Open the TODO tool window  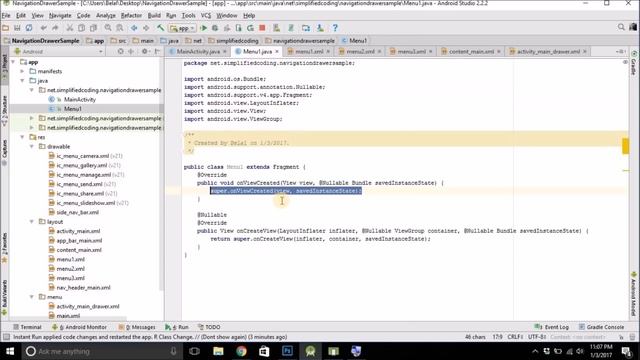209,327
